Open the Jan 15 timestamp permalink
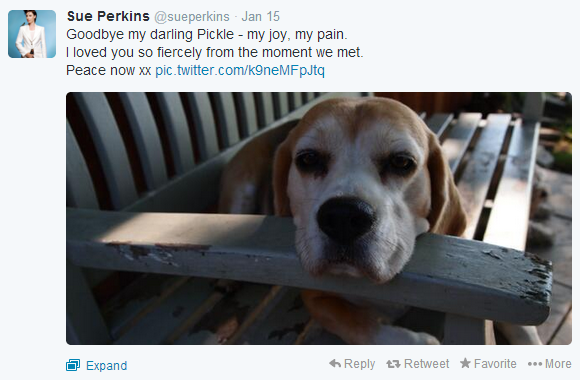Viewport: 580px width, 380px height. tap(260, 17)
